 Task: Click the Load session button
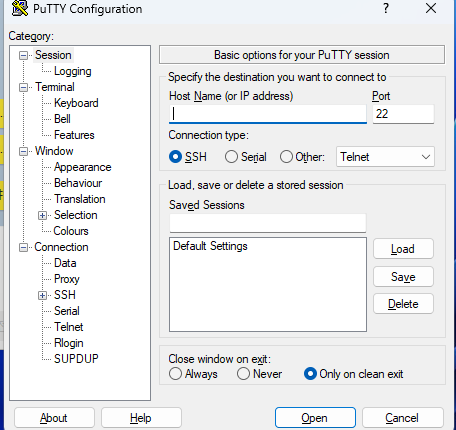point(403,249)
